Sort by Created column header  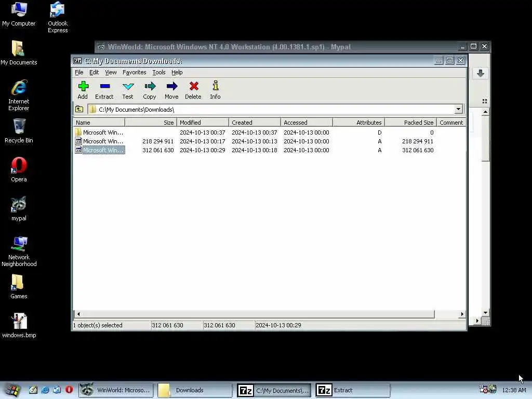point(255,123)
